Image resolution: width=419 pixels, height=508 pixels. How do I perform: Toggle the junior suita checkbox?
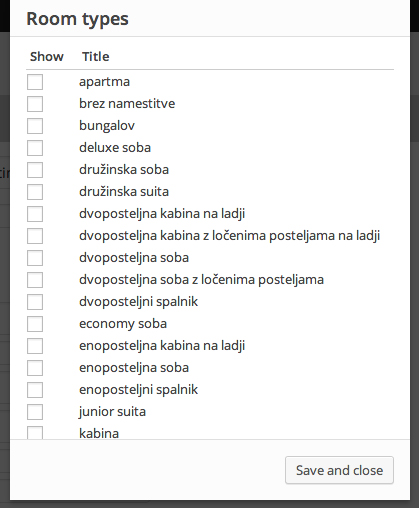pyautogui.click(x=35, y=412)
